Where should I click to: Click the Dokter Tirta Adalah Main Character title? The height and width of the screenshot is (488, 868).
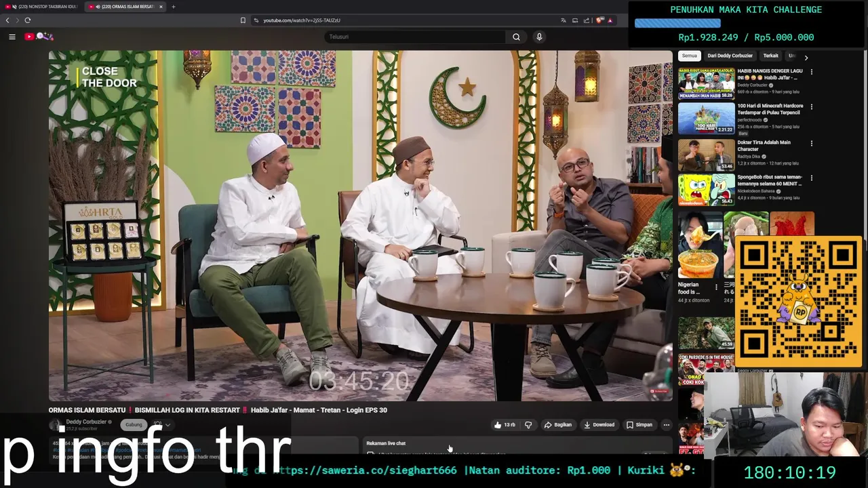tap(764, 146)
